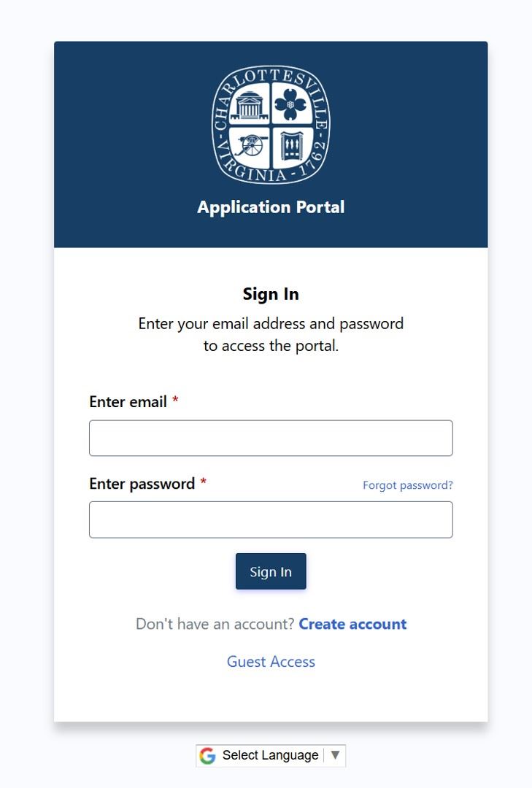Image resolution: width=532 pixels, height=788 pixels.
Task: Click the "Don't have an account?" text
Action: (215, 624)
